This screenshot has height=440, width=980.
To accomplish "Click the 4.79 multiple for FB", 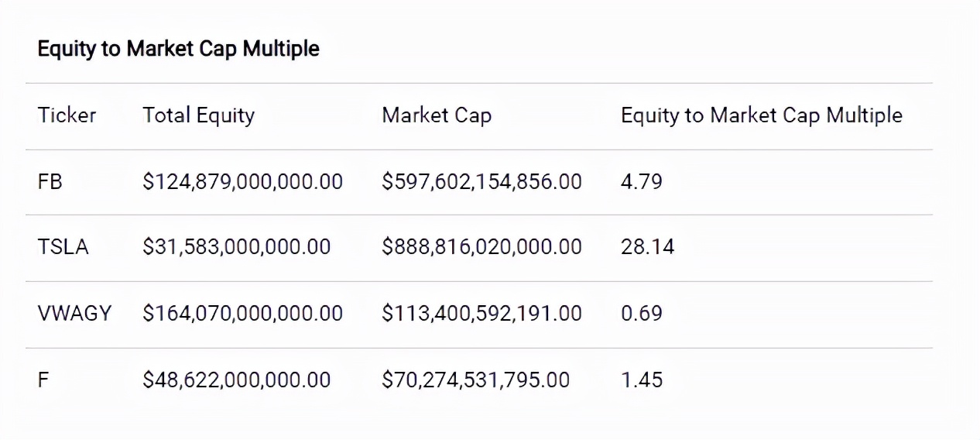I will pyautogui.click(x=642, y=181).
